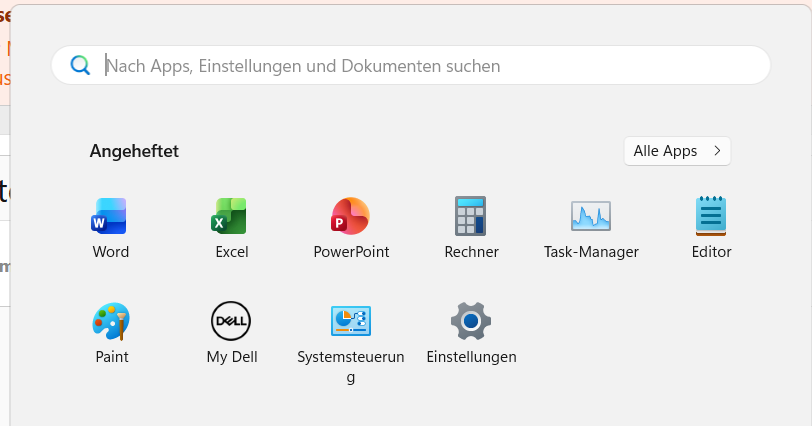Launch Excel from pinned apps
Screen dimensions: 812x426
[x=231, y=228]
